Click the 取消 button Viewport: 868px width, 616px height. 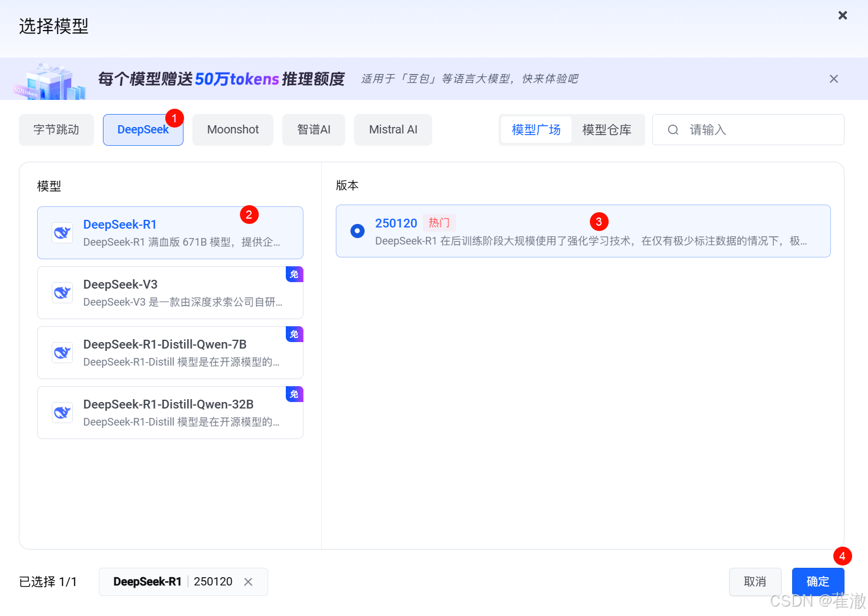755,582
